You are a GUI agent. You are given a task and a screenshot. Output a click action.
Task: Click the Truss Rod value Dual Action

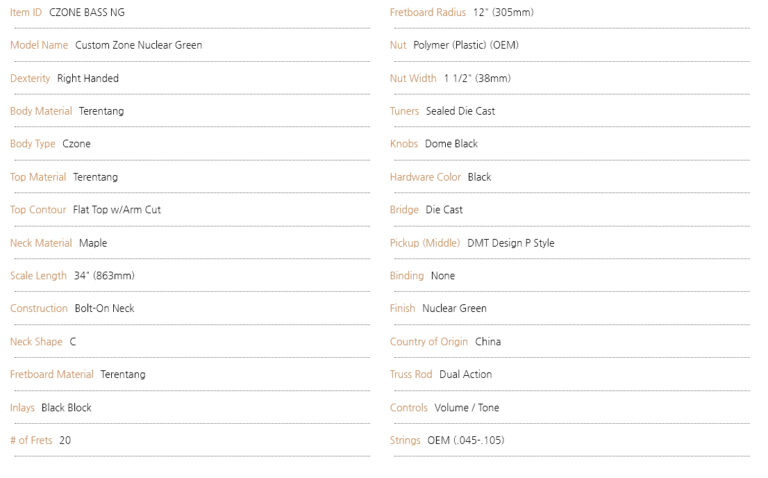465,375
